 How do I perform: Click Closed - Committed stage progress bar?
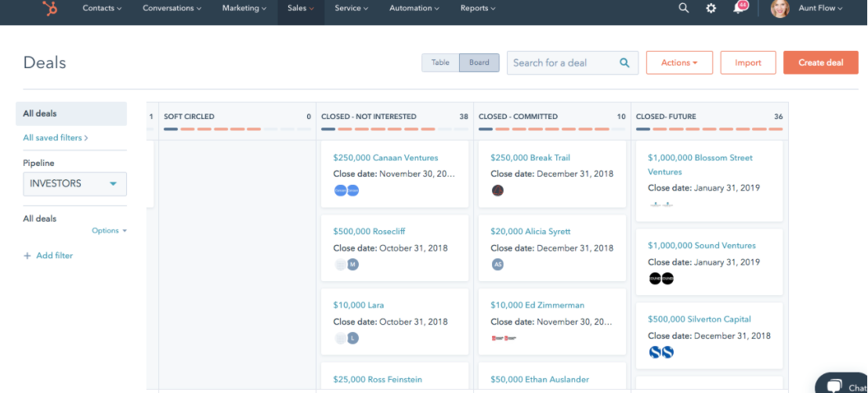(x=552, y=129)
